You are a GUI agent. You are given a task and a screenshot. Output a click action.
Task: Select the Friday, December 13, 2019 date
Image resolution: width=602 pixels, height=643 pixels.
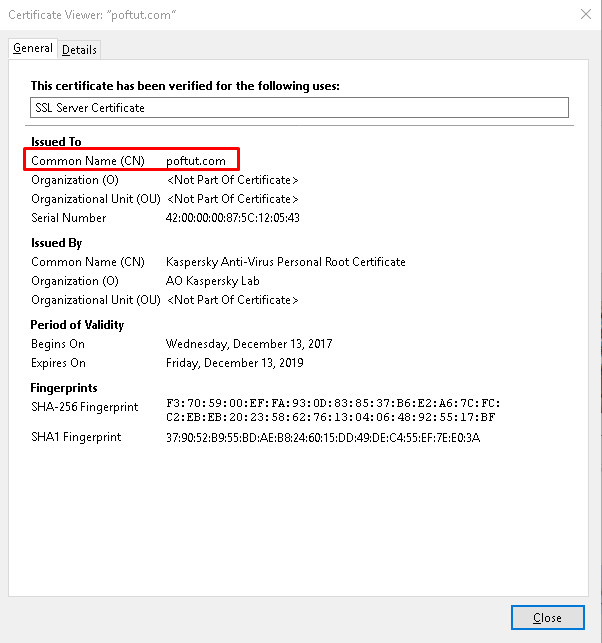[x=235, y=363]
